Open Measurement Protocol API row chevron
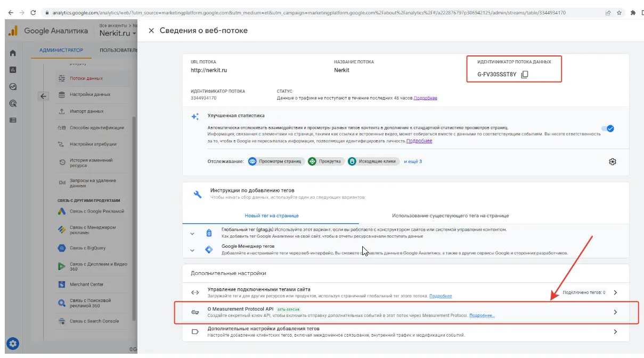 click(615, 312)
